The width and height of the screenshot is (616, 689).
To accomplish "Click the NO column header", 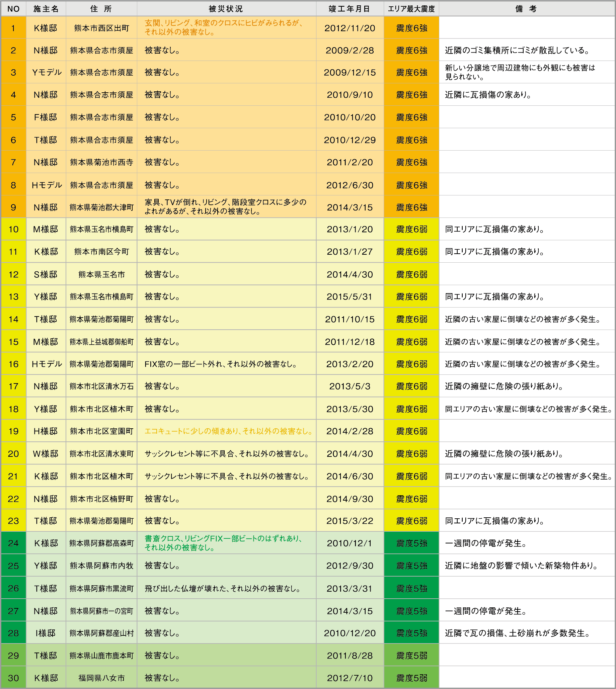I will click(13, 9).
